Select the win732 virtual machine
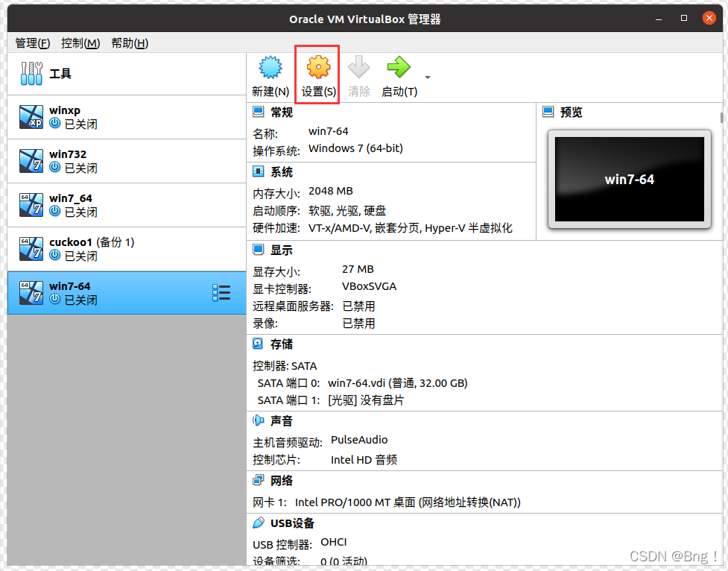 (x=127, y=161)
